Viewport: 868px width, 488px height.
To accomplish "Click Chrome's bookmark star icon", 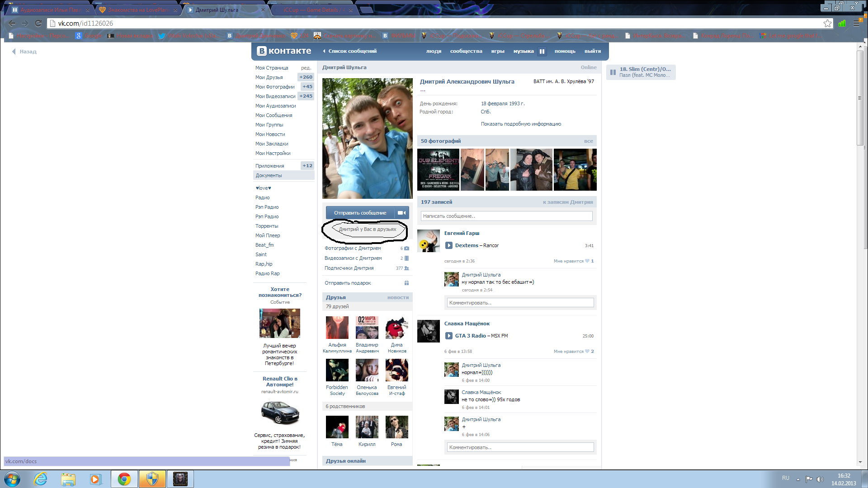I will [827, 23].
